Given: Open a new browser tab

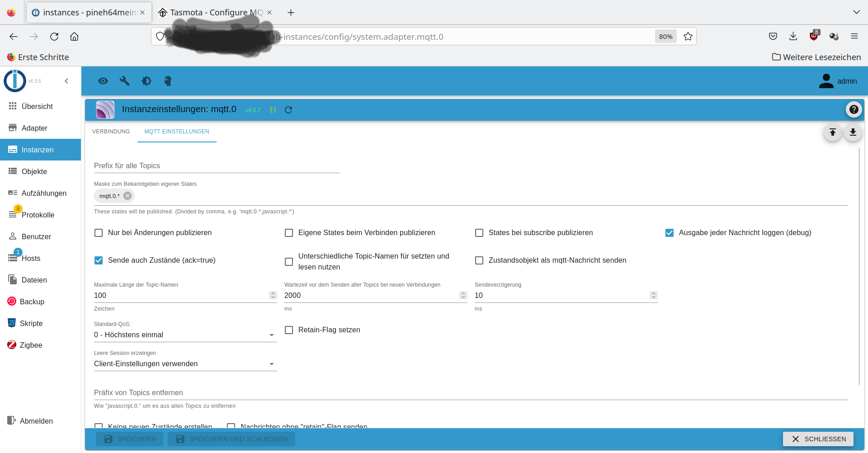Looking at the screenshot, I should pos(291,13).
